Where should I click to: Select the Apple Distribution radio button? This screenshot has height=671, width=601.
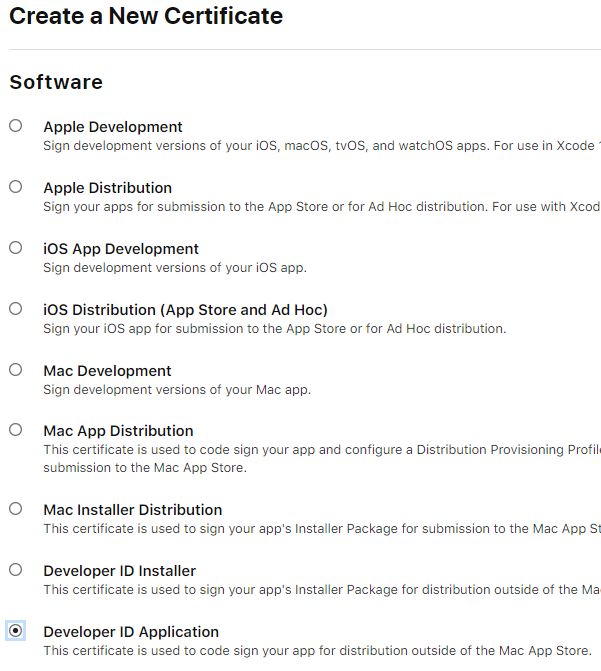(15, 187)
